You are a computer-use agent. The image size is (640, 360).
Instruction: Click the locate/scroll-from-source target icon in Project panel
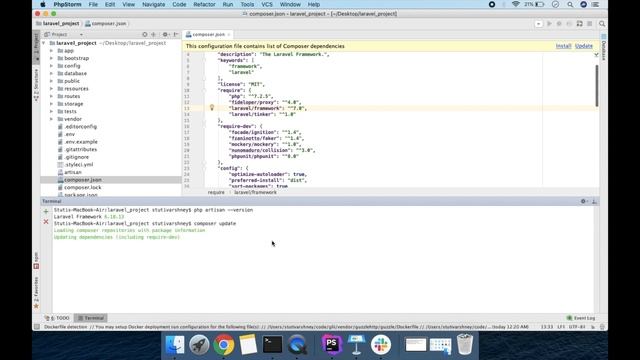(x=144, y=35)
